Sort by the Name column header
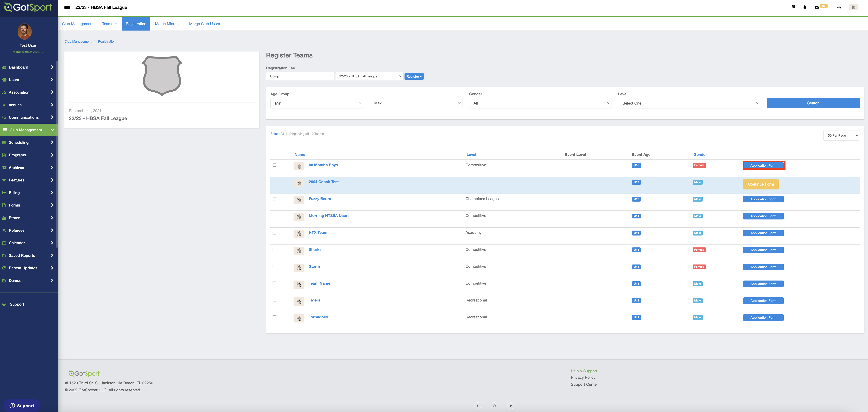The width and height of the screenshot is (868, 412). 300,155
